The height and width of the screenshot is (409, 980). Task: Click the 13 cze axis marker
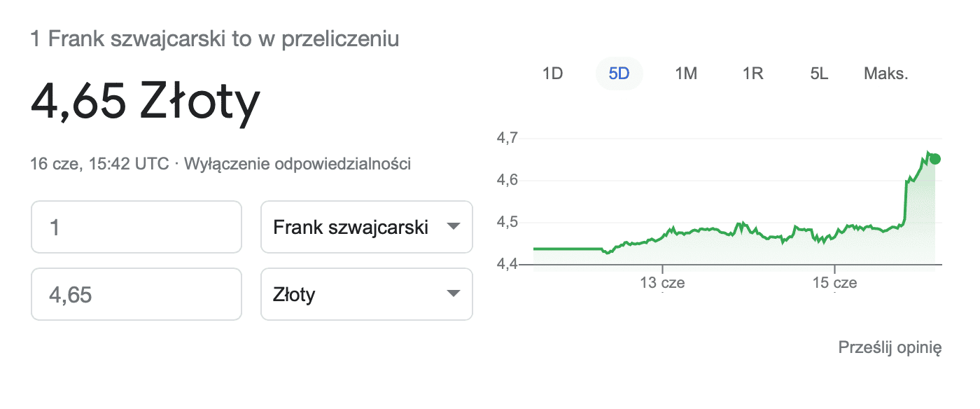pos(662,284)
